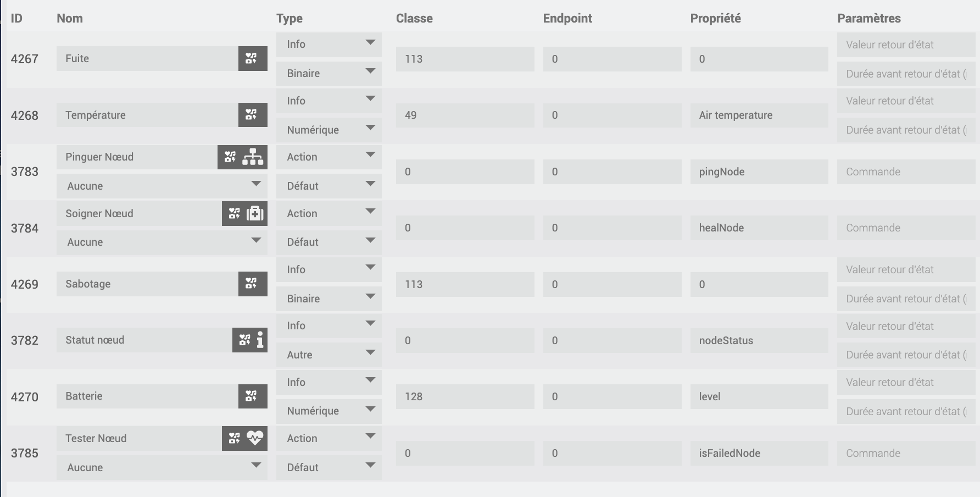This screenshot has width=980, height=497.
Task: Click the network tree icon beside Pinguer Nœud
Action: click(253, 157)
